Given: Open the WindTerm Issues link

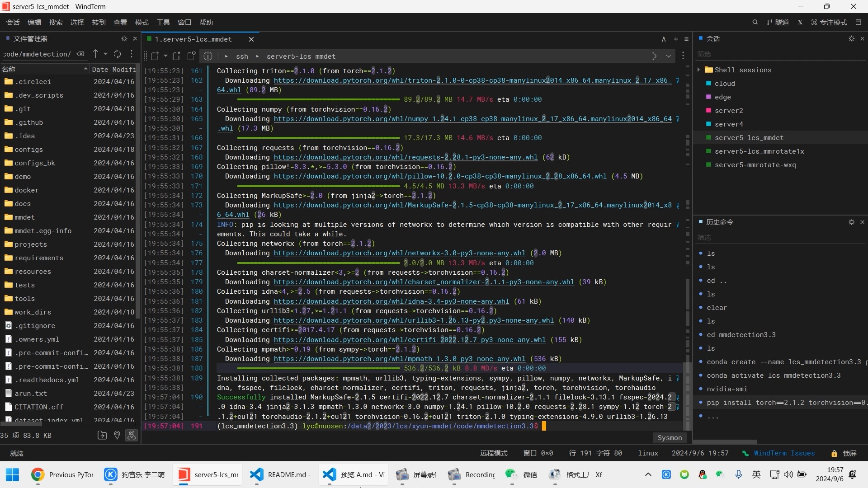Looking at the screenshot, I should [783, 453].
